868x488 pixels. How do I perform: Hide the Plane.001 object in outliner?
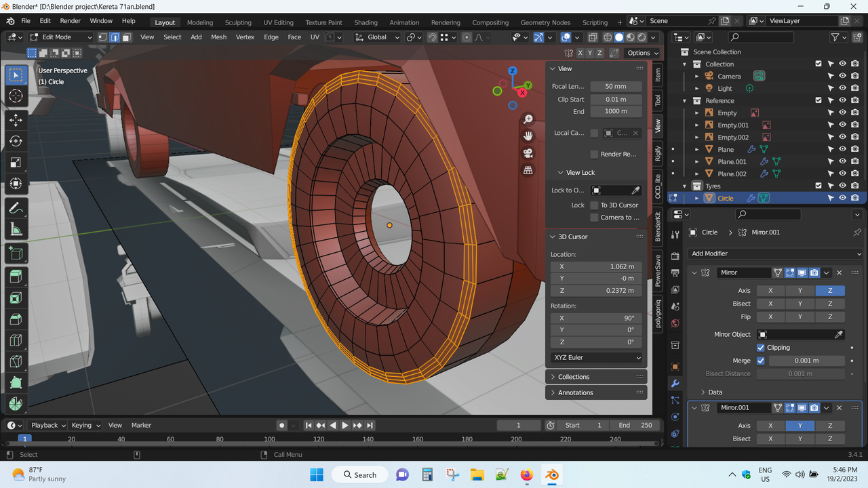(x=842, y=162)
